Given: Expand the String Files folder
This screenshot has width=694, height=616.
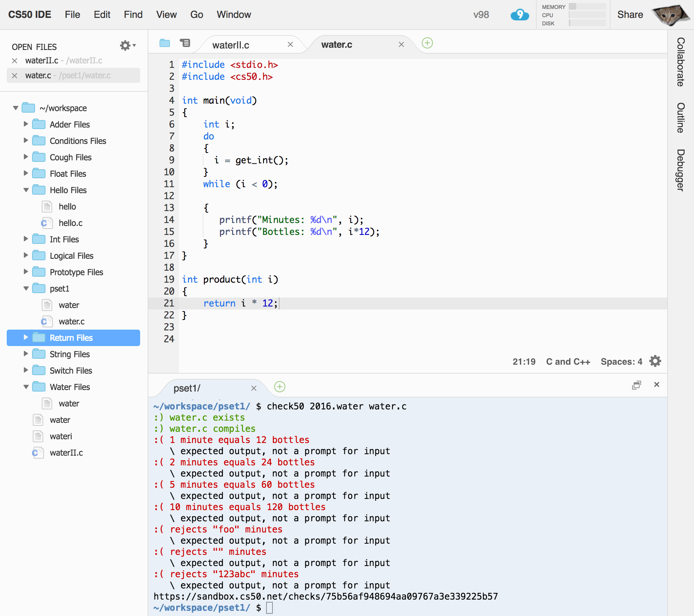Looking at the screenshot, I should (x=26, y=354).
